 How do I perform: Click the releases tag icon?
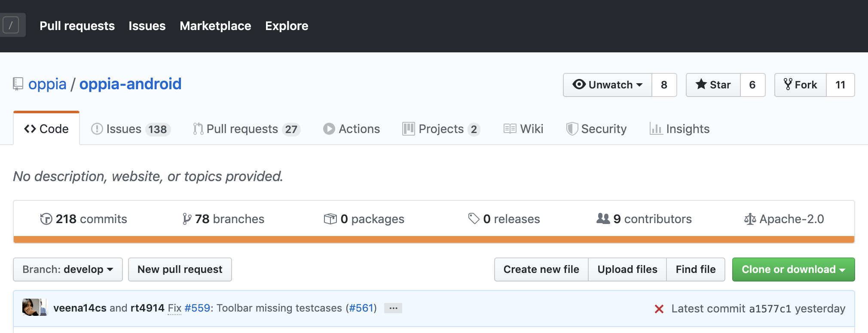[x=474, y=219]
